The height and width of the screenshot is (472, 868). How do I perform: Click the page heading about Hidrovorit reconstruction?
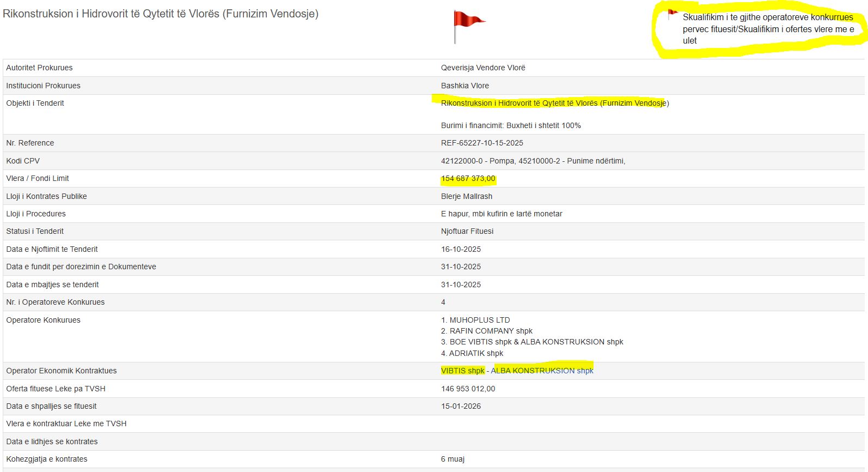[161, 14]
